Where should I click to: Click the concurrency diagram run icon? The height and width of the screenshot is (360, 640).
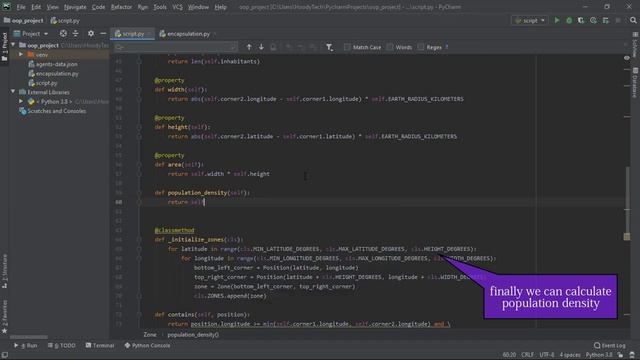click(x=605, y=20)
